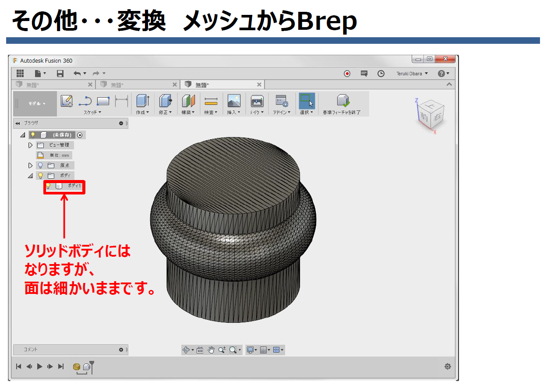This screenshot has width=547, height=392.
Task: Open the comments notification icon
Action: point(364,74)
